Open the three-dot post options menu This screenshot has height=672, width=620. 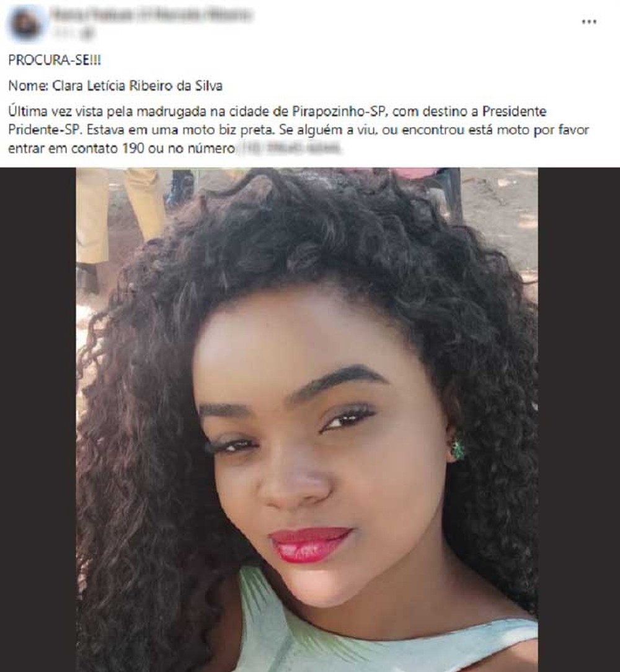pyautogui.click(x=589, y=22)
